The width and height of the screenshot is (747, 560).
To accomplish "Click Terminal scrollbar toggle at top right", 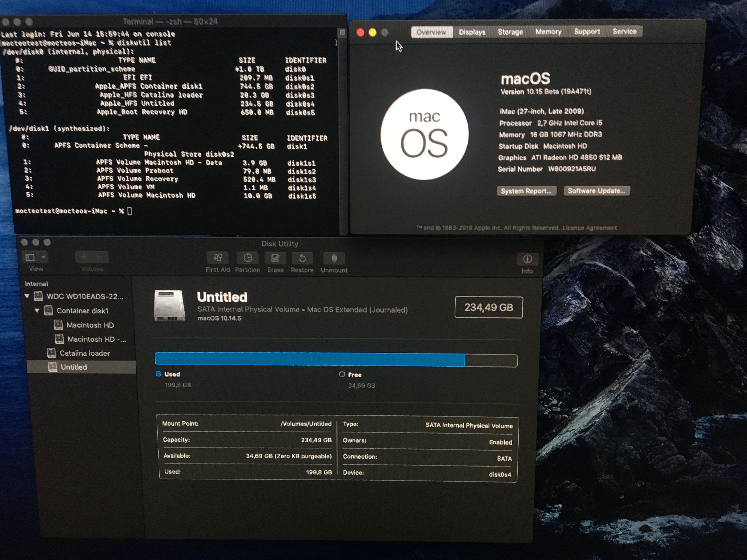I will pos(342,32).
